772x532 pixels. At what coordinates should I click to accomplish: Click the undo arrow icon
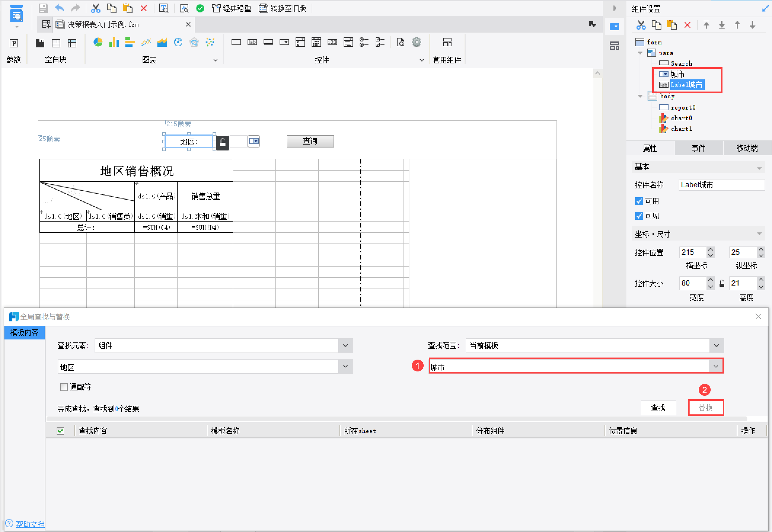pos(60,8)
